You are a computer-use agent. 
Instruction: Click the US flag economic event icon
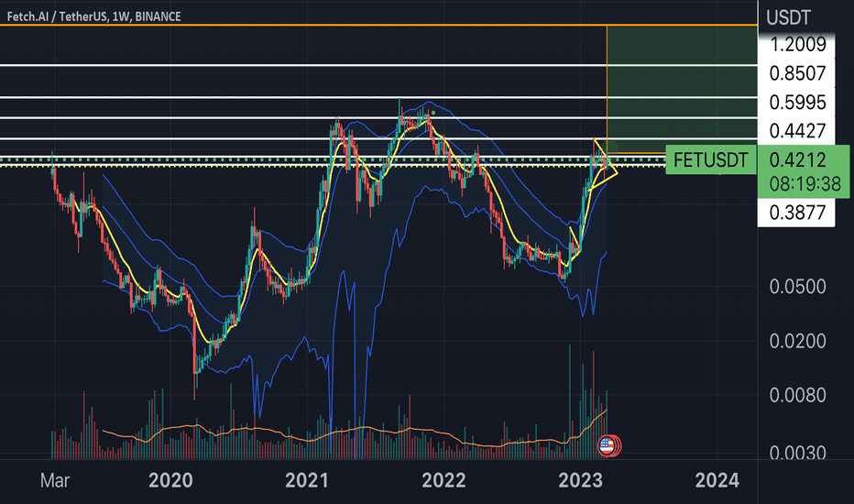pyautogui.click(x=607, y=445)
